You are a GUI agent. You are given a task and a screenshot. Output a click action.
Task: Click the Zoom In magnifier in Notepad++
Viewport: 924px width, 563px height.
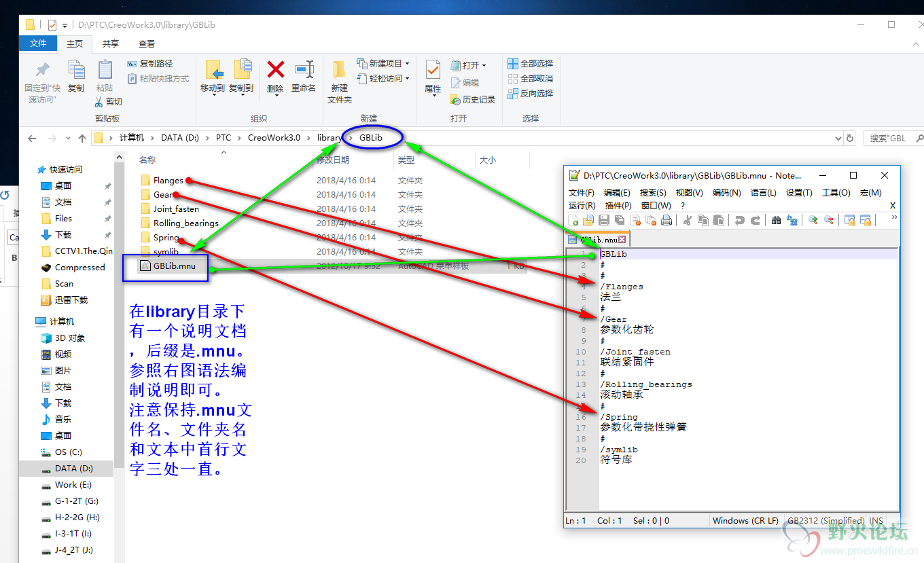click(x=813, y=220)
